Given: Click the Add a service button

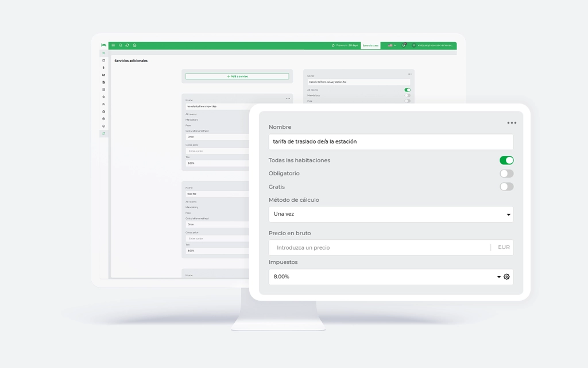Looking at the screenshot, I should tap(237, 76).
